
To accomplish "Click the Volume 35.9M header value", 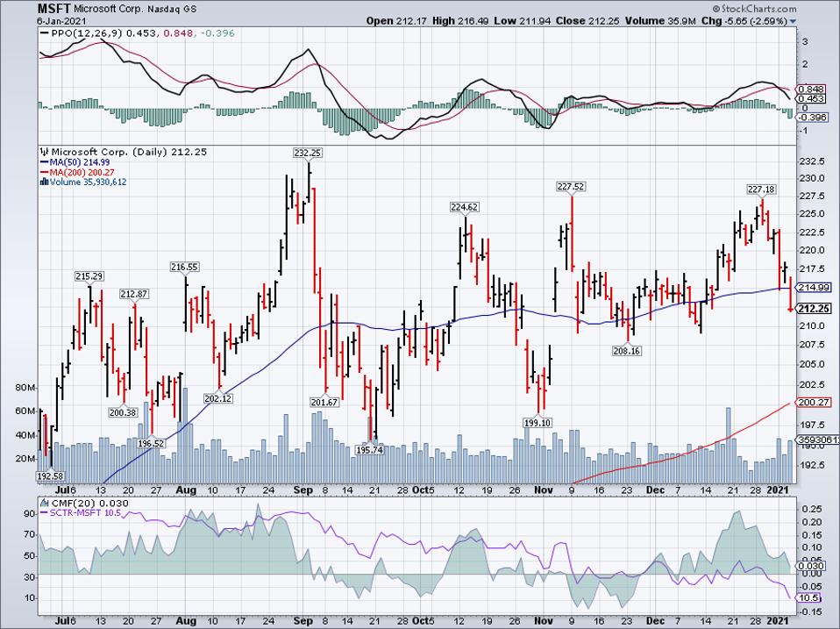I will pyautogui.click(x=660, y=21).
